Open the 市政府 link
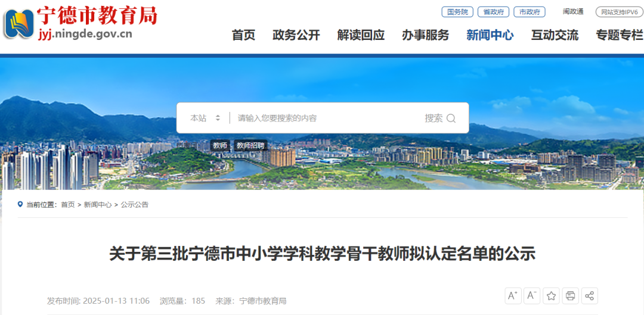Screen dimensions: 644x315 tap(530, 12)
